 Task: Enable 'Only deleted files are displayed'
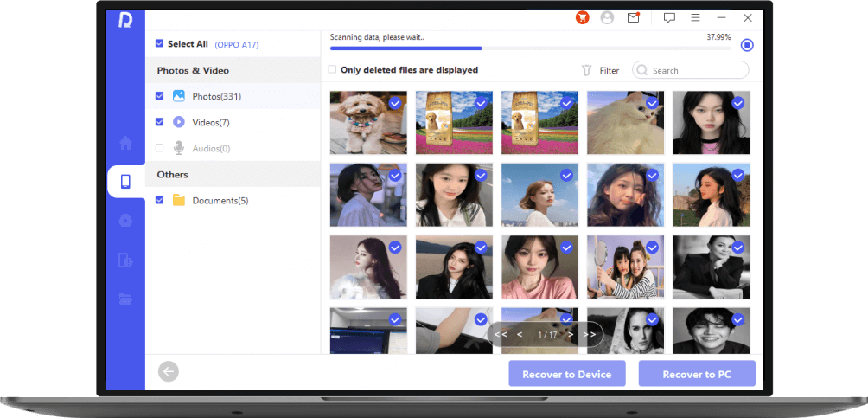tap(333, 70)
